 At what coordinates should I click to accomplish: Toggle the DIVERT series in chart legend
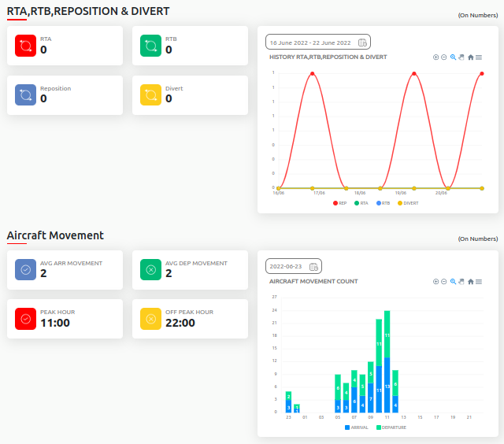point(406,203)
